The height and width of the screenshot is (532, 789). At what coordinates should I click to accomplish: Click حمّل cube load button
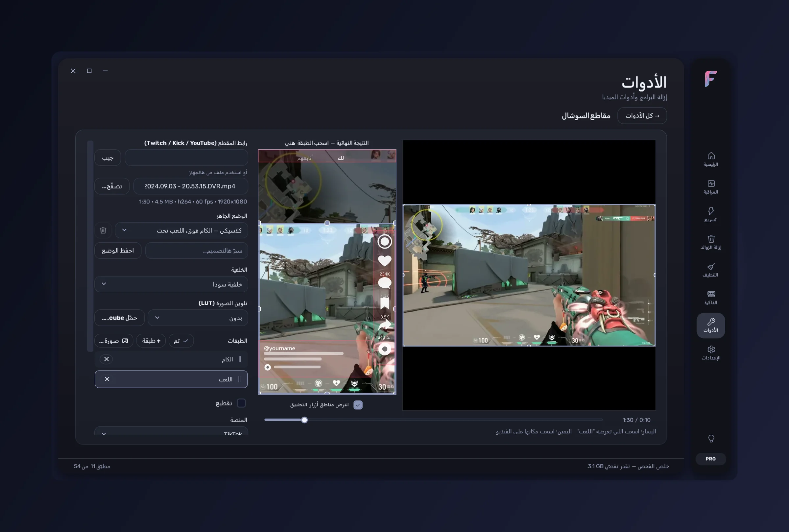click(119, 318)
